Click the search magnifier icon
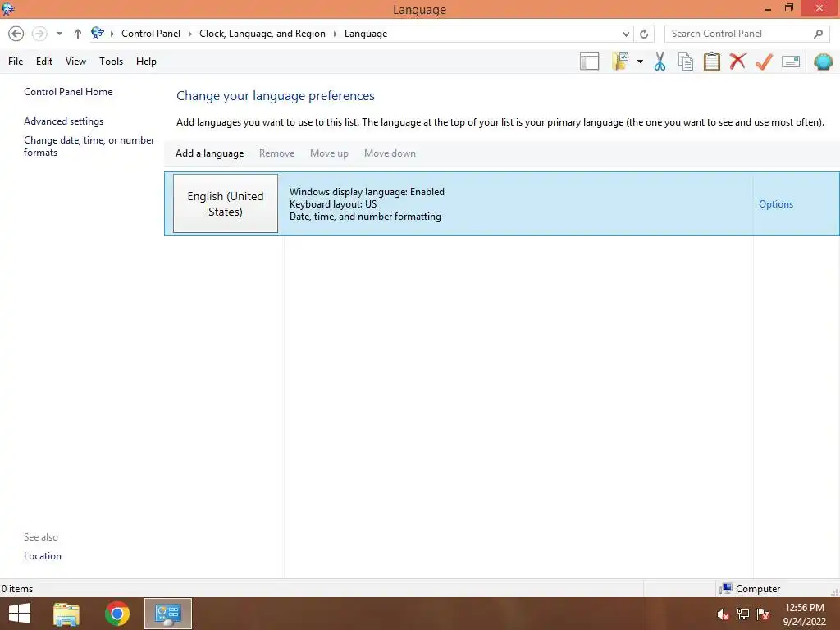 tap(818, 34)
